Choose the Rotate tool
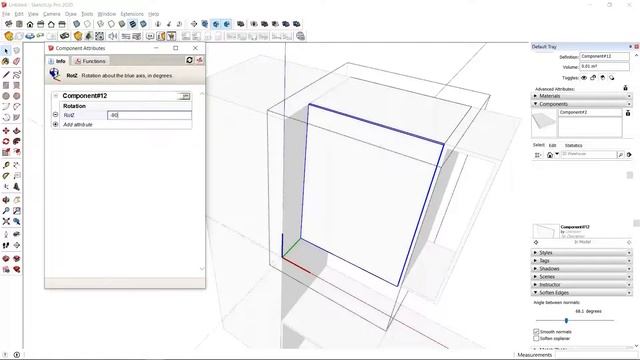This screenshot has width=640, height=360. (x=6, y=141)
